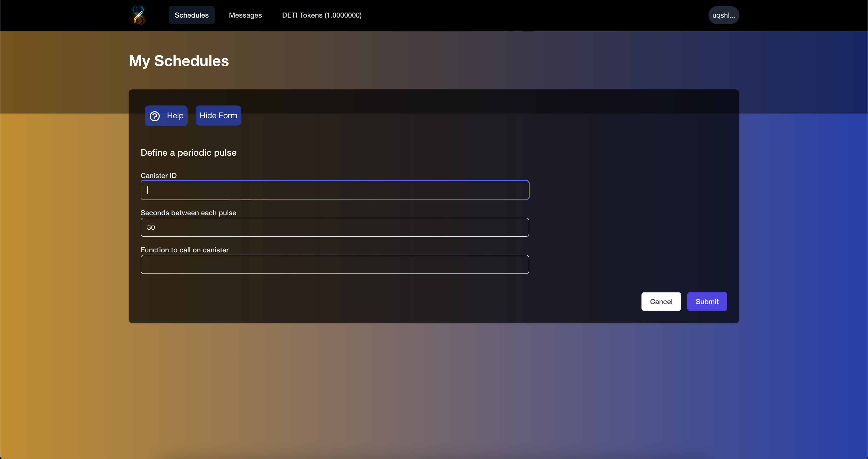Click the Function to call on canister field
Image resolution: width=868 pixels, height=459 pixels.
click(335, 264)
